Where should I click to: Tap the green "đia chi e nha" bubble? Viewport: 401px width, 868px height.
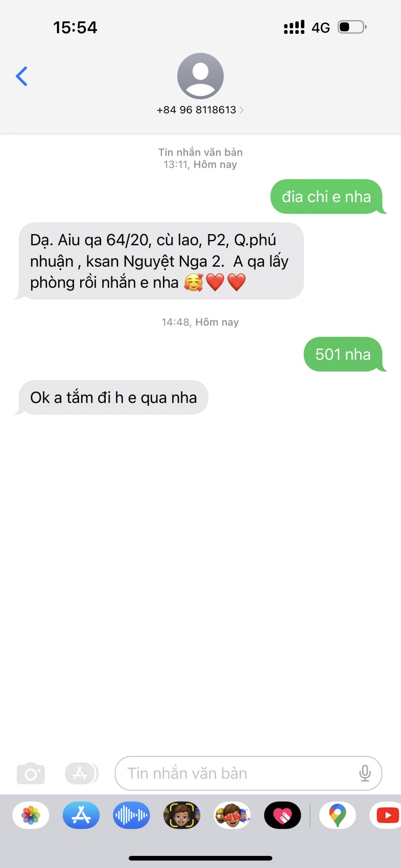click(x=327, y=197)
